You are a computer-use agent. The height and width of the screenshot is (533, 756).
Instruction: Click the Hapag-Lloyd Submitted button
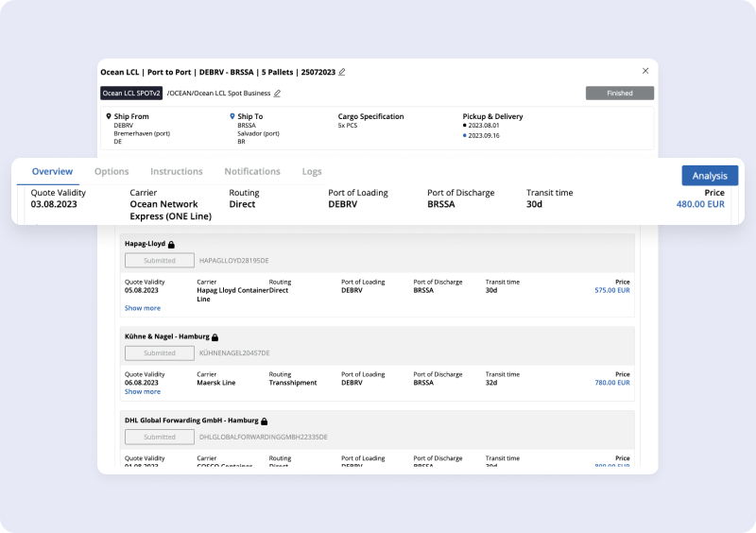[x=160, y=261]
